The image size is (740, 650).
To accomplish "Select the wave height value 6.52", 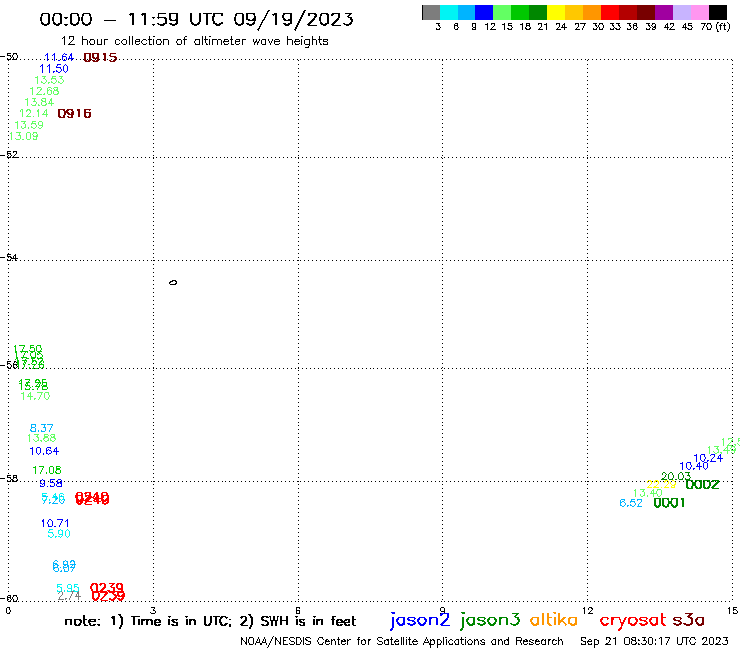I will coord(631,503).
